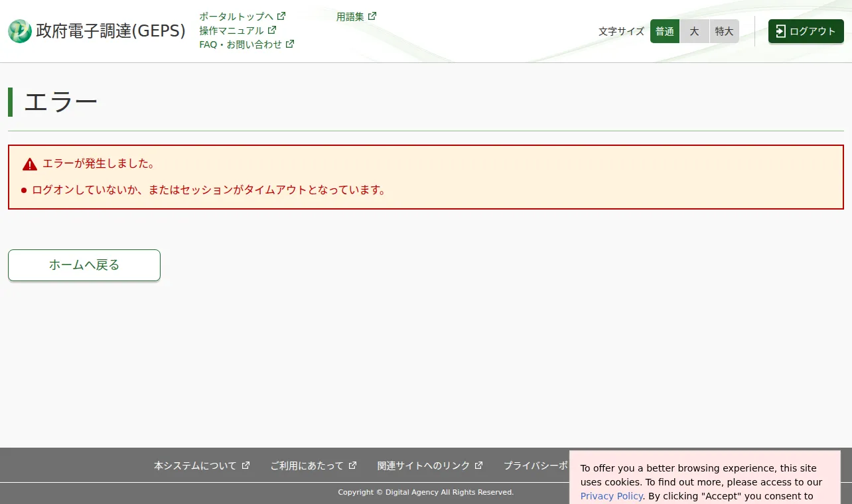Image resolution: width=852 pixels, height=504 pixels.
Task: Click external-link icon beside ご利用にあたって
Action: point(353,466)
